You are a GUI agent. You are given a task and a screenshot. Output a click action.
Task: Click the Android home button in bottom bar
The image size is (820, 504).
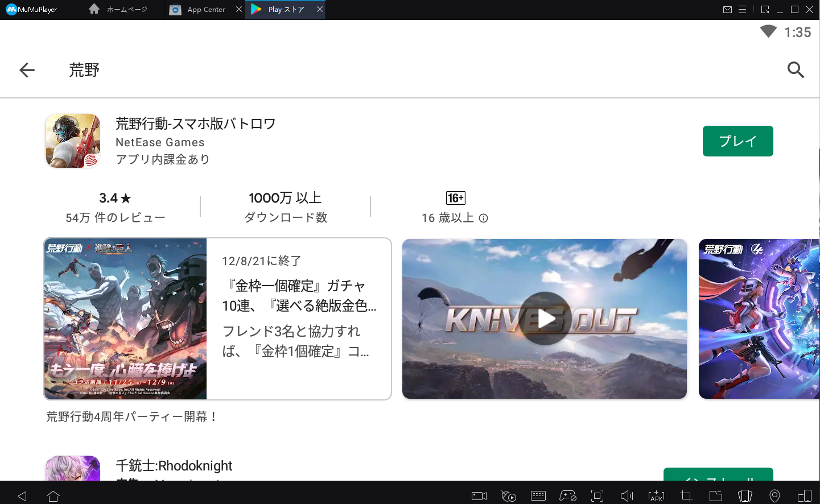53,496
